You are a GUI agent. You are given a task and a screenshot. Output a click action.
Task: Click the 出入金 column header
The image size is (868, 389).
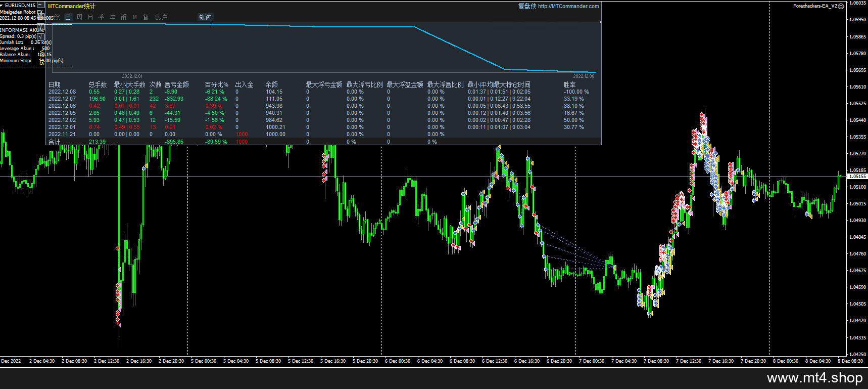point(245,84)
